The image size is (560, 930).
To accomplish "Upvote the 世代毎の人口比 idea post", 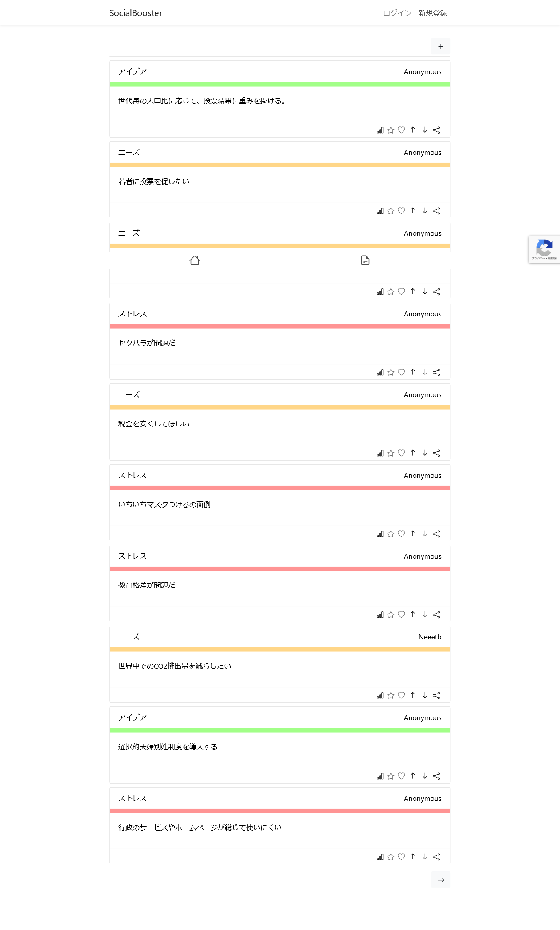I will [413, 130].
